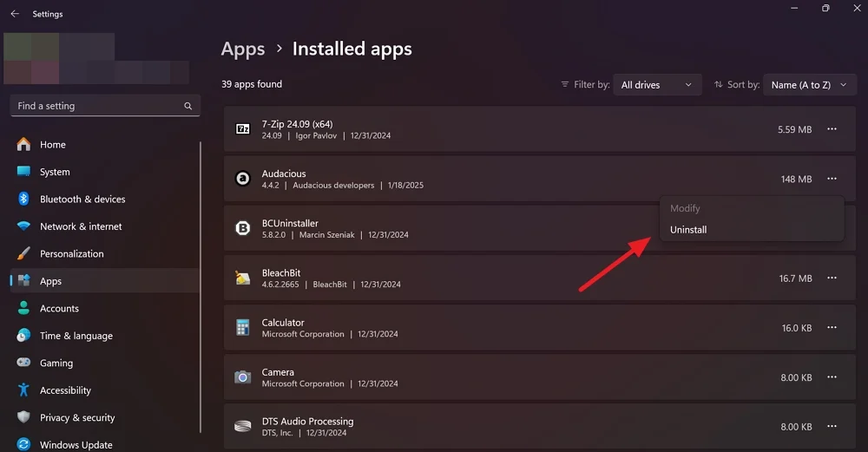Click the blurred user profile area
The width and height of the screenshot is (868, 452).
point(96,59)
